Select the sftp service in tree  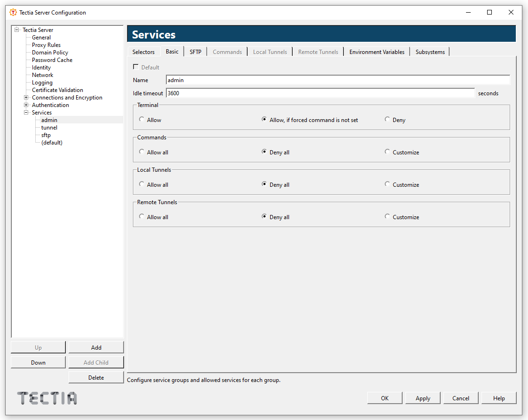pyautogui.click(x=46, y=135)
